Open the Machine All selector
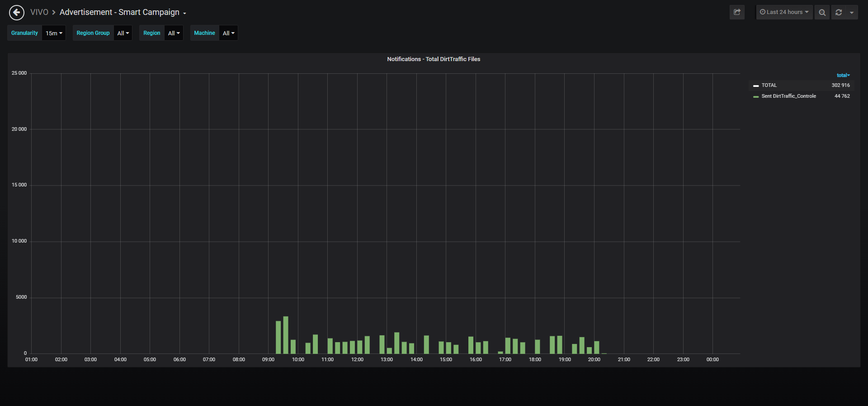This screenshot has width=868, height=406. pyautogui.click(x=228, y=33)
